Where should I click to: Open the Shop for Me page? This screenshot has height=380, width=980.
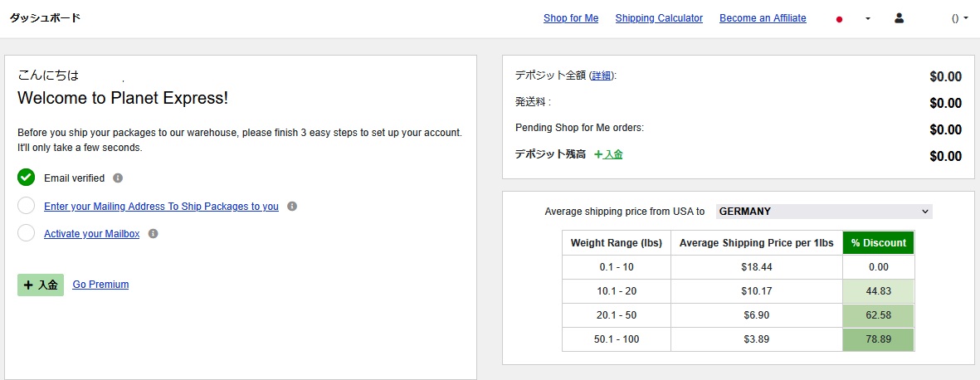pyautogui.click(x=570, y=18)
